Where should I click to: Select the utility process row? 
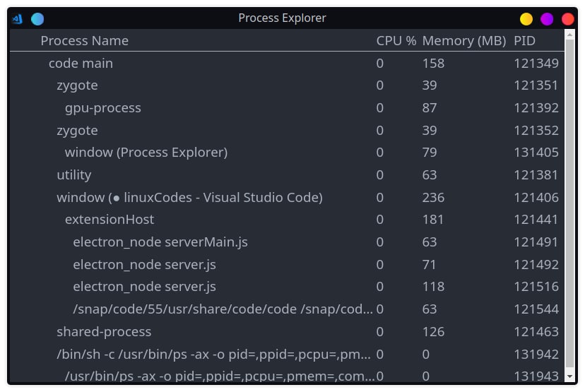[287, 175]
